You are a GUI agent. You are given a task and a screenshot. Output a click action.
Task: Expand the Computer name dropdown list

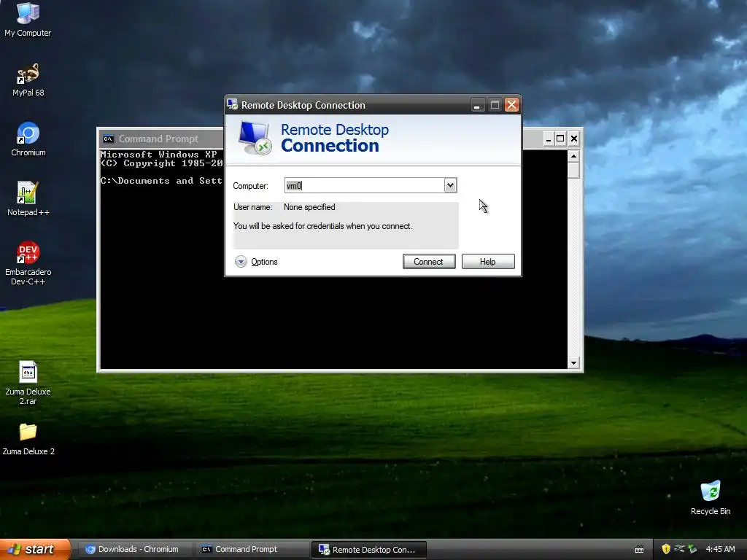click(450, 185)
